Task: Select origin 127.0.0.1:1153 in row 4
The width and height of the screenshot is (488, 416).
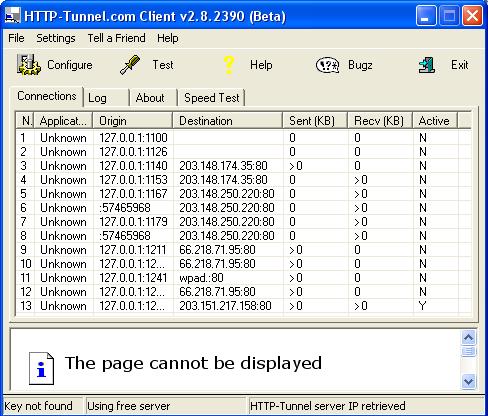Action: pos(133,180)
